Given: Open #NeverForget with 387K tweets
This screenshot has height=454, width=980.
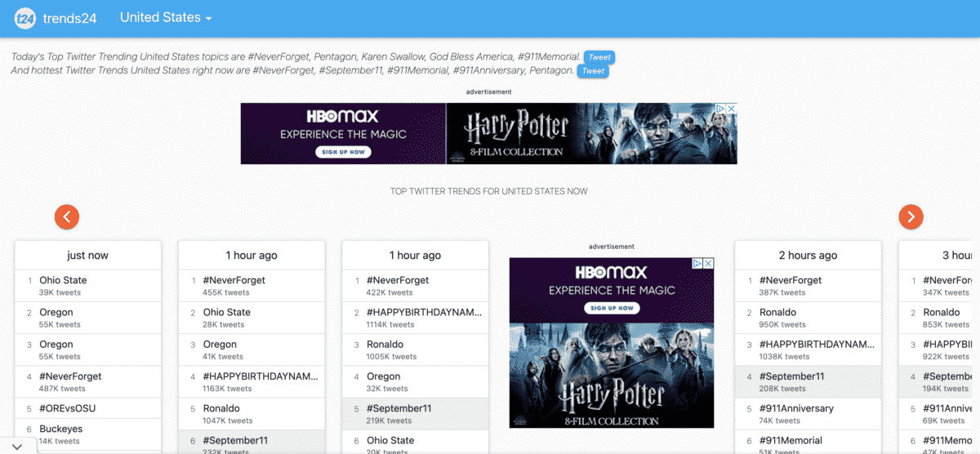Looking at the screenshot, I should [791, 280].
